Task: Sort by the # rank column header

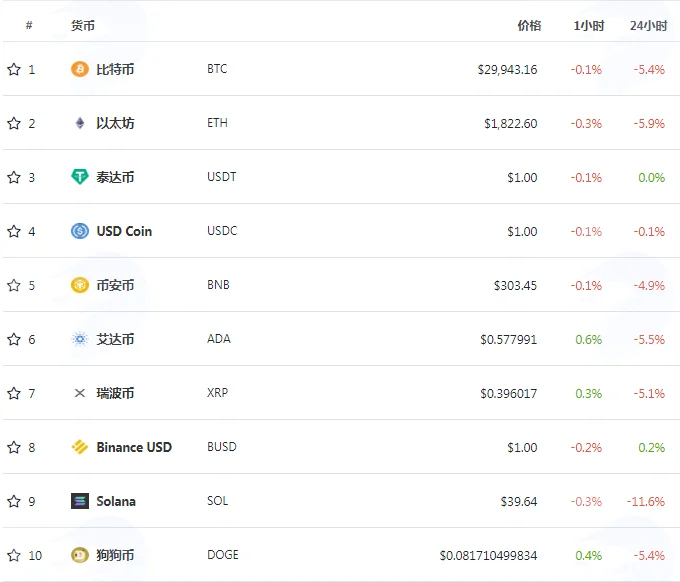Action: [x=29, y=25]
